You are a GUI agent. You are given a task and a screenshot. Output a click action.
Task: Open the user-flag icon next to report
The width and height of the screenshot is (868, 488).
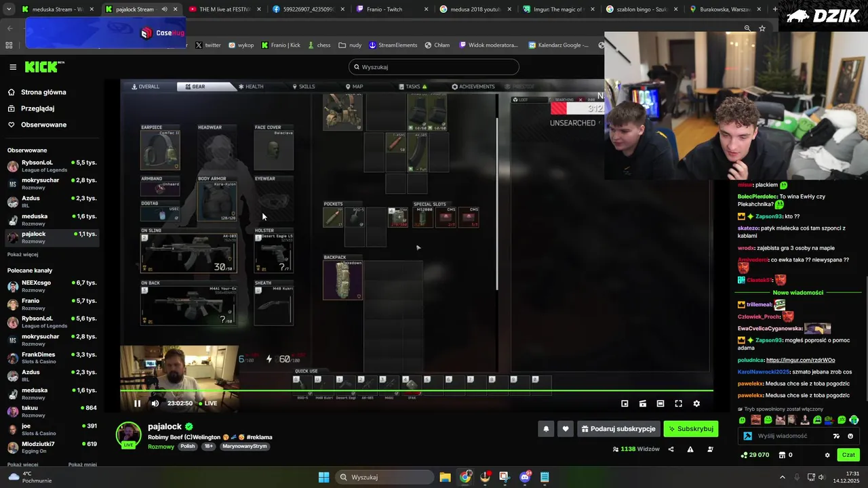[x=710, y=449]
